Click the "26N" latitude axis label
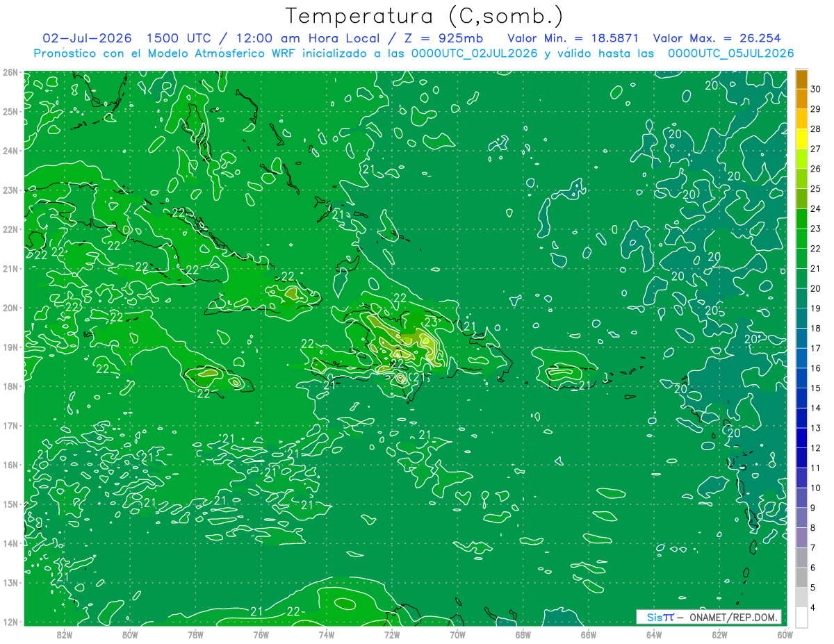The height and width of the screenshot is (644, 834). [x=10, y=72]
